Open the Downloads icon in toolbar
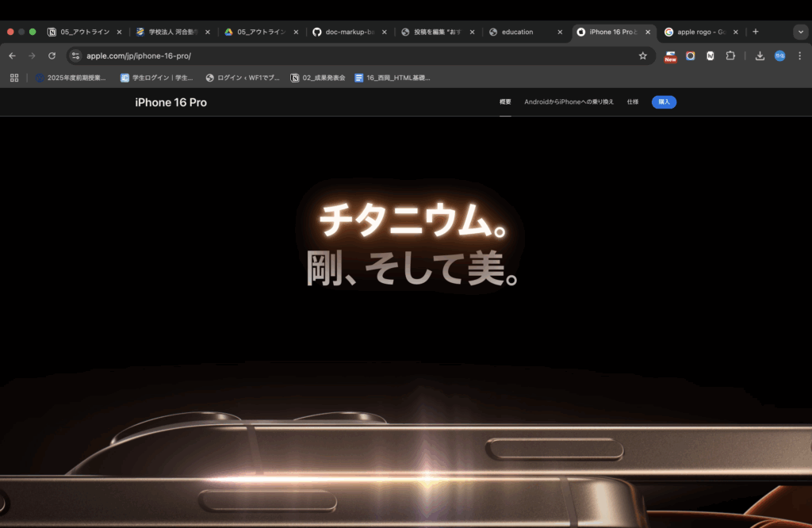The height and width of the screenshot is (528, 812). pos(760,56)
